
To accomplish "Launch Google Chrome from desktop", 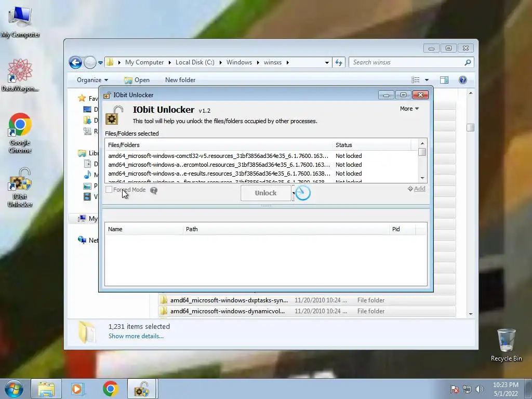I will (x=20, y=132).
